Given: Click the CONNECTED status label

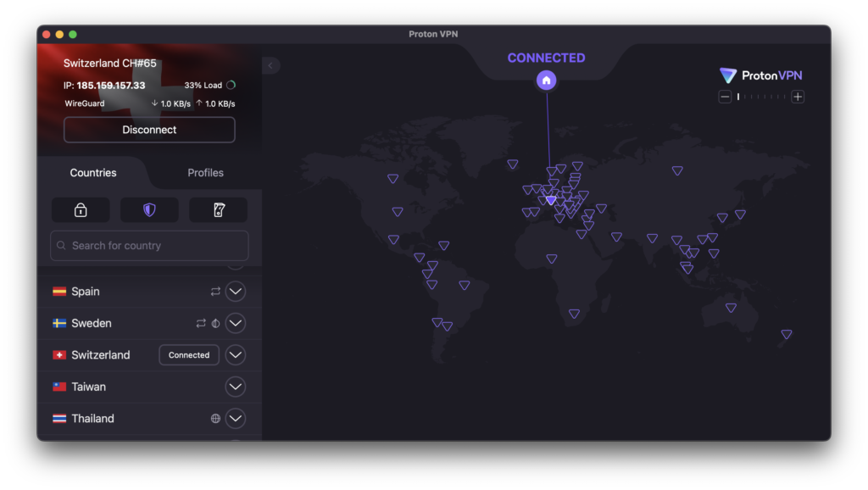Looking at the screenshot, I should (547, 58).
